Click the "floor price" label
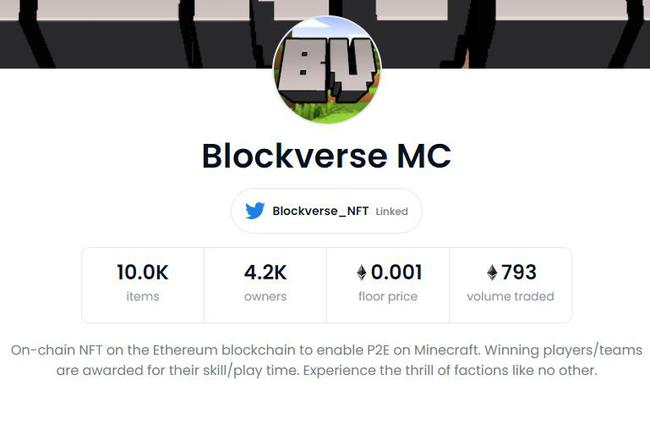The image size is (650, 430). [x=388, y=297]
